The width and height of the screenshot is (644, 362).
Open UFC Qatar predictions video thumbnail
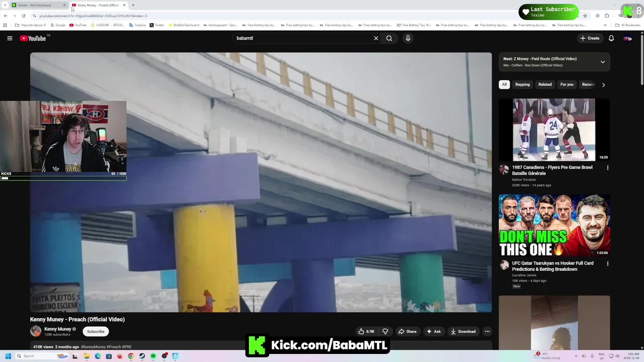click(554, 226)
